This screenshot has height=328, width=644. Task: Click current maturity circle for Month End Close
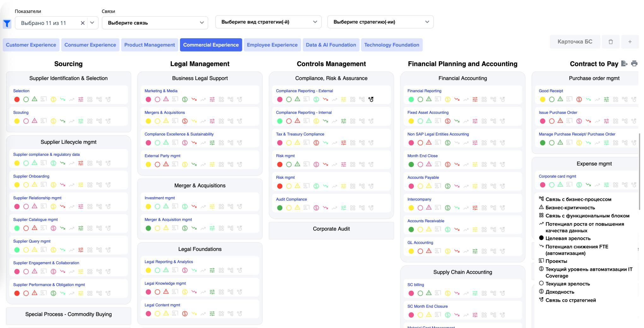pyautogui.click(x=420, y=164)
